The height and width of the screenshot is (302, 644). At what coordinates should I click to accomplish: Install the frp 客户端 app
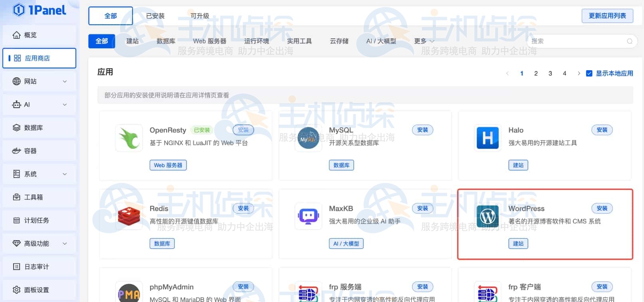click(602, 287)
